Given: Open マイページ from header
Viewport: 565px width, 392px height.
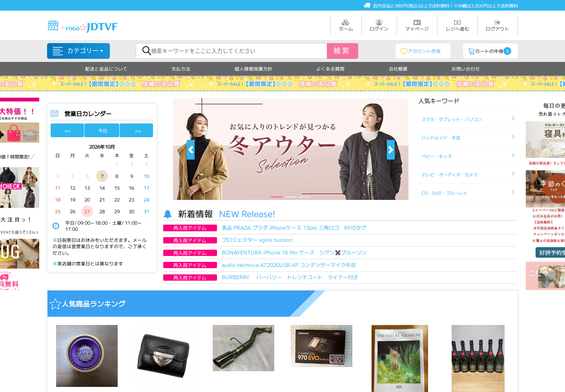Looking at the screenshot, I should click(x=417, y=25).
